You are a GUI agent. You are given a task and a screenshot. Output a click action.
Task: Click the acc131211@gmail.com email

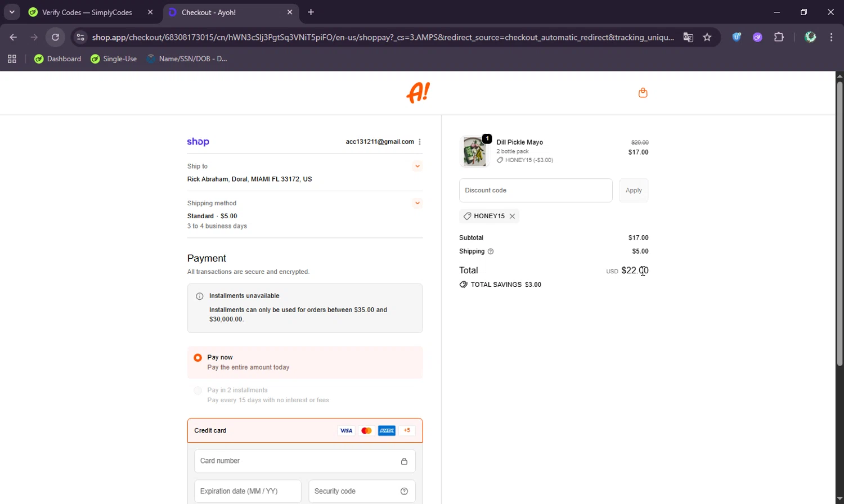coord(380,142)
